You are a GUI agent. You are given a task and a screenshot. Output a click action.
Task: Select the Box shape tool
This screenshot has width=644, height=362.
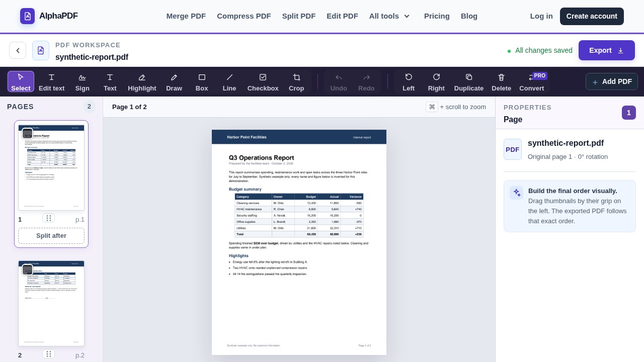pyautogui.click(x=202, y=81)
